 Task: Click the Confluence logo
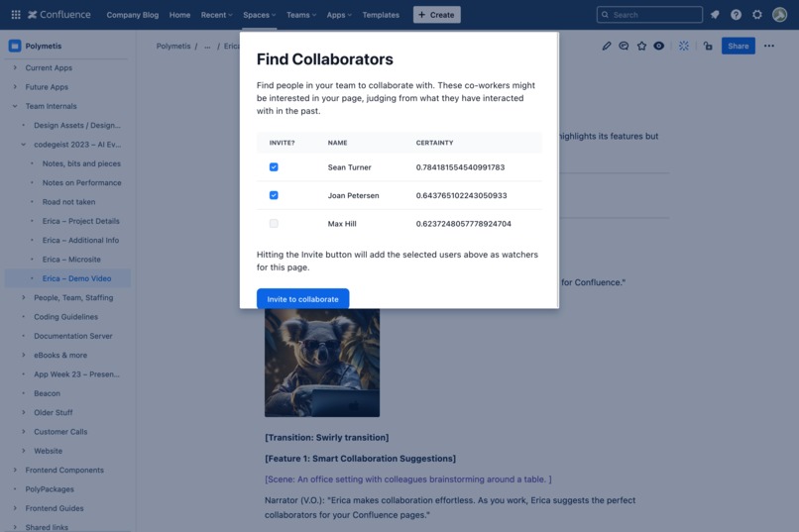click(59, 15)
